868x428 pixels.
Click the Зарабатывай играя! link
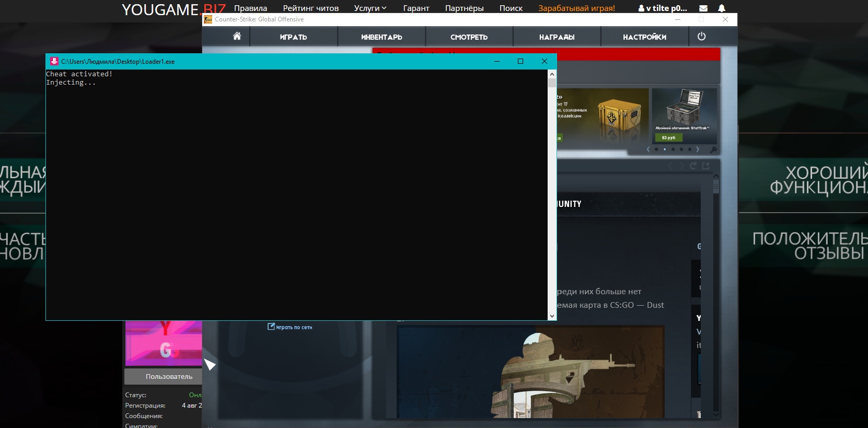click(x=576, y=8)
